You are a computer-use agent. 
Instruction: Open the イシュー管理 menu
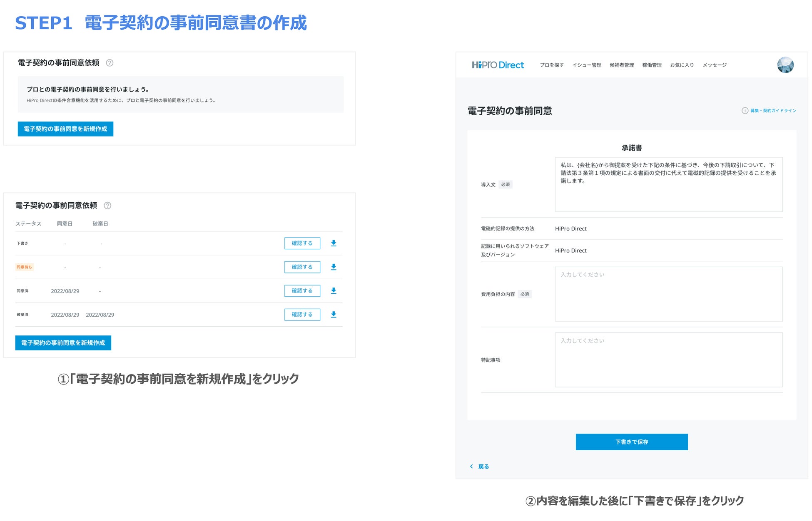tap(586, 65)
